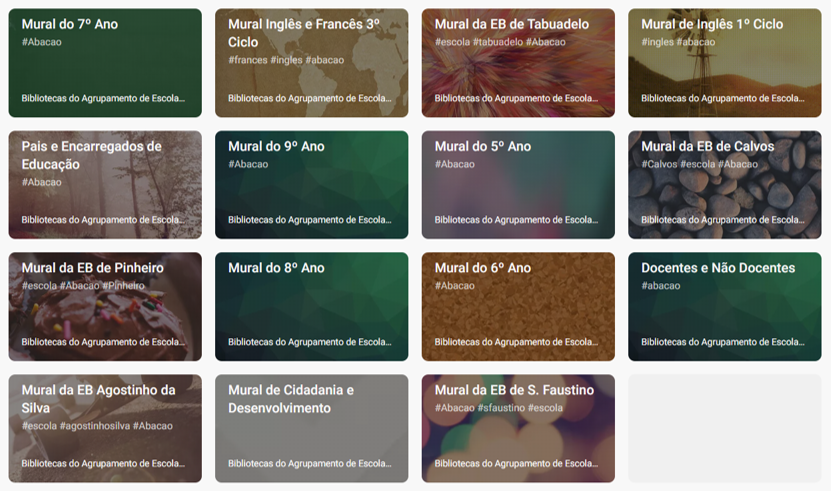Select the Docentes e Não Docentes card
Image resolution: width=831 pixels, height=491 pixels.
pyautogui.click(x=724, y=306)
